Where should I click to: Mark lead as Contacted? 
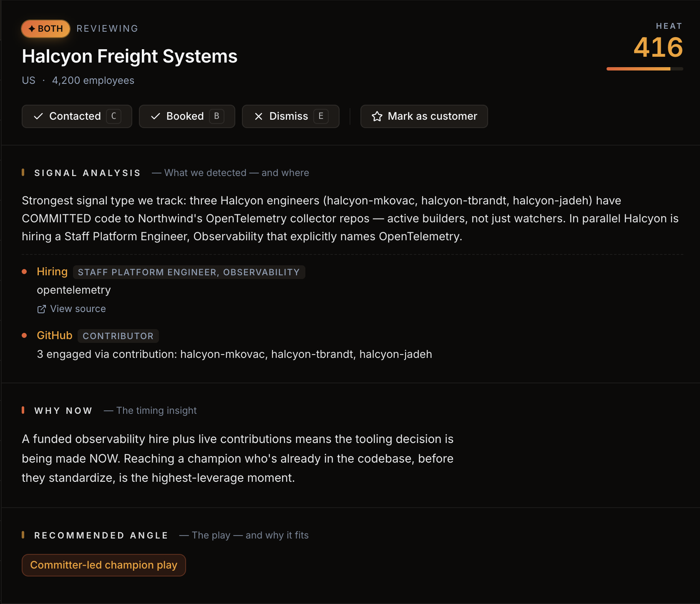(77, 116)
